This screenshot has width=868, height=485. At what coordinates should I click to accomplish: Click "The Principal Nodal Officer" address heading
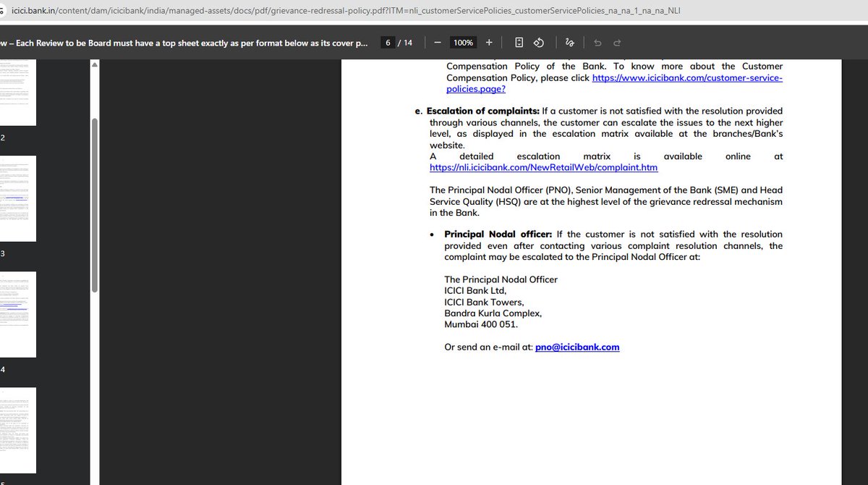tap(501, 279)
